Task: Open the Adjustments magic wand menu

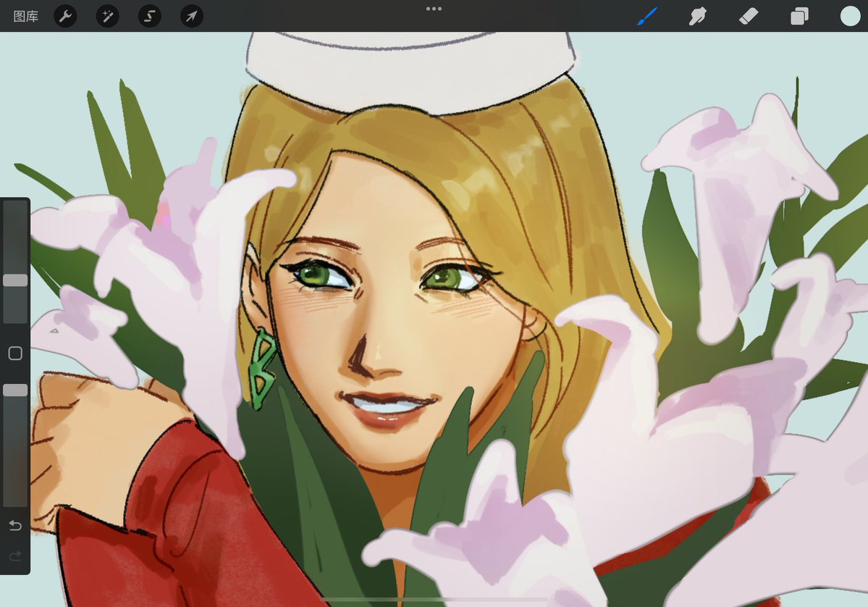Action: click(107, 16)
